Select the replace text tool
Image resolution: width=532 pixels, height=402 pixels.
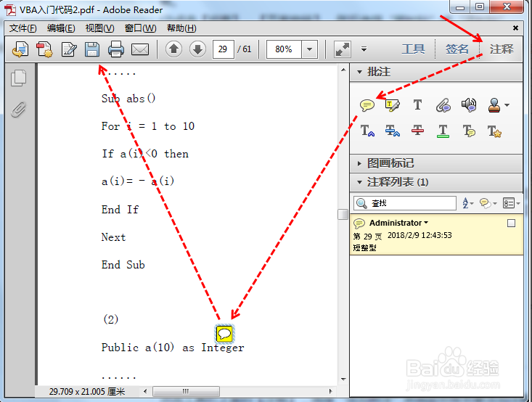393,131
